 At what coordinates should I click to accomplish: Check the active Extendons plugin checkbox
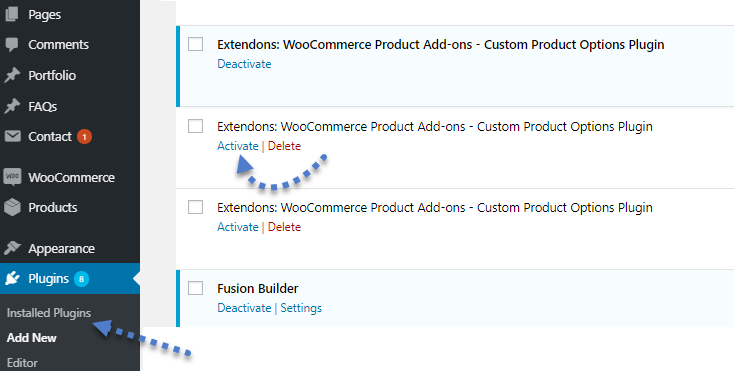click(x=195, y=44)
